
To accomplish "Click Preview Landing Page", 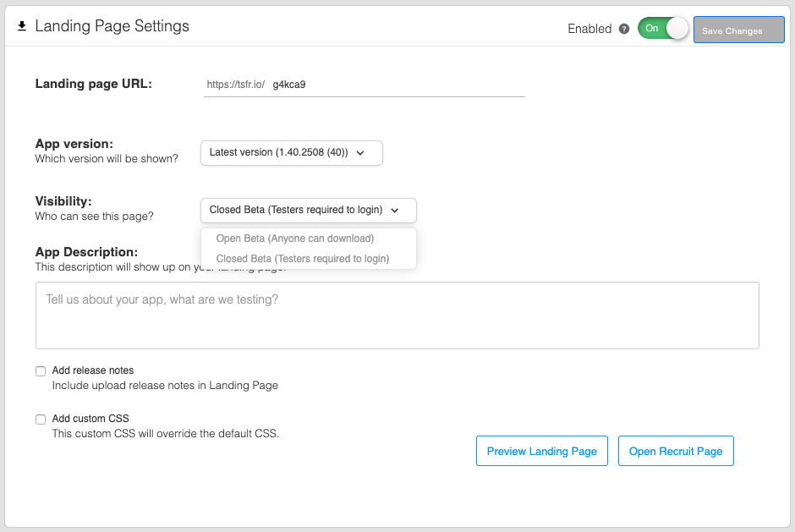I will [541, 451].
